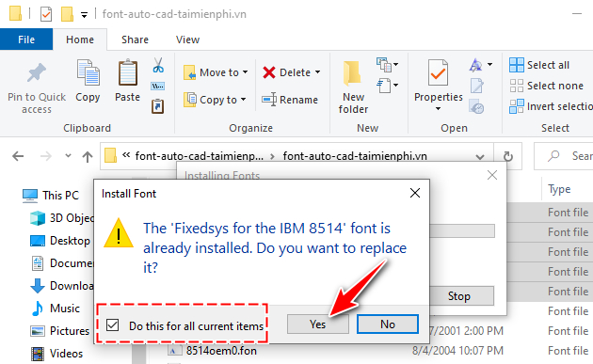The height and width of the screenshot is (364, 593).
Task: Switch to the Home ribbon tab
Action: [80, 40]
